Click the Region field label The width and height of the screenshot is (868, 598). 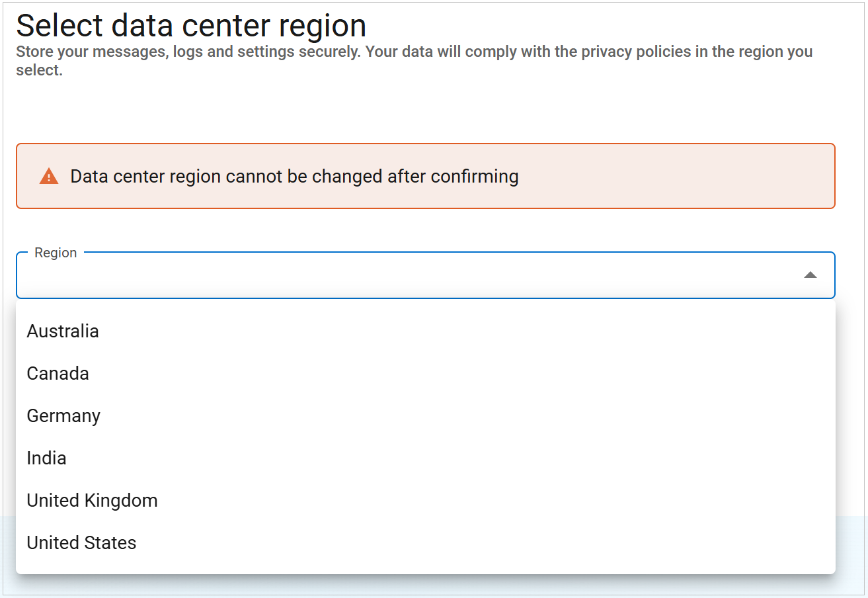point(56,252)
